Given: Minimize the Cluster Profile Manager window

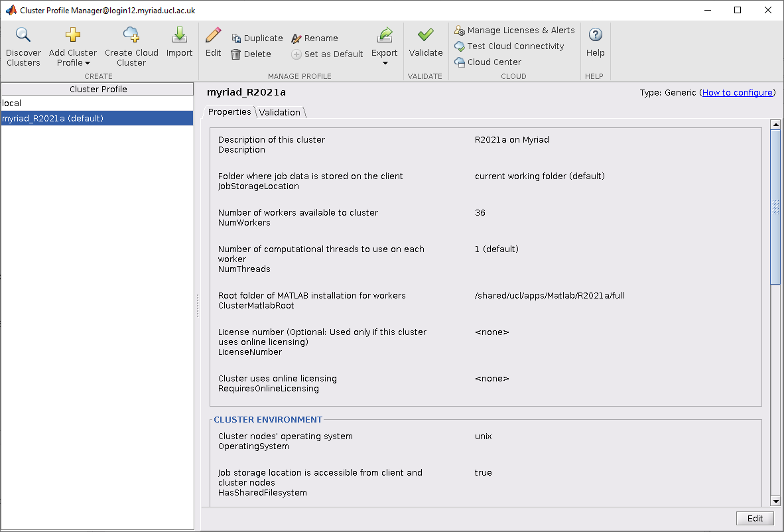Looking at the screenshot, I should click(x=708, y=10).
